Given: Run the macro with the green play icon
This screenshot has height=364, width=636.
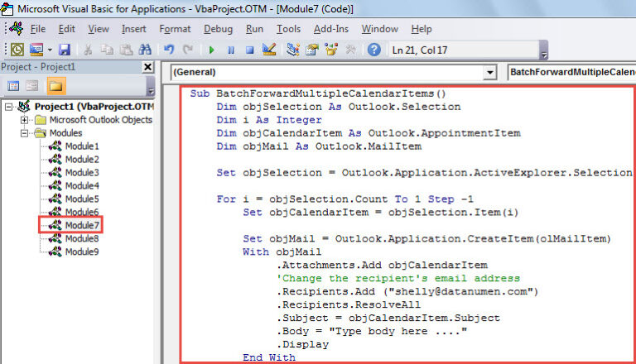Looking at the screenshot, I should (x=211, y=50).
